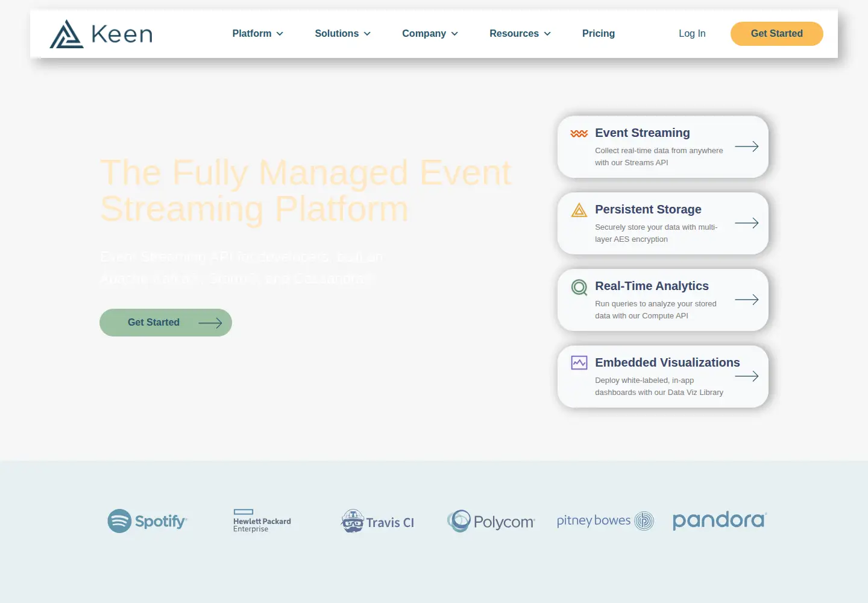Click the Persistent Storage triangle icon

coord(579,210)
